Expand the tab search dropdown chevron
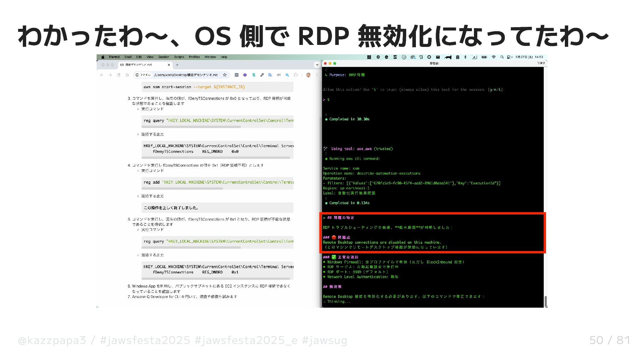This screenshot has width=644, height=362. click(317, 65)
